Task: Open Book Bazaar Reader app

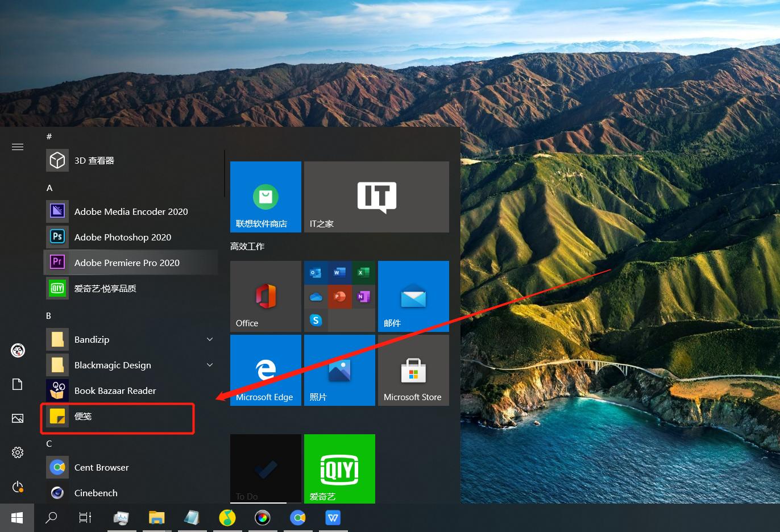Action: point(115,390)
